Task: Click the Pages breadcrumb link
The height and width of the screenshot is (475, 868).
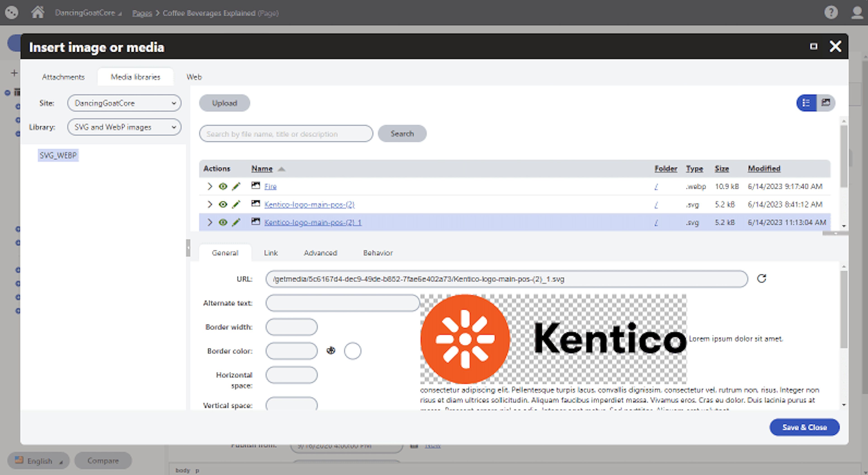Action: coord(142,13)
